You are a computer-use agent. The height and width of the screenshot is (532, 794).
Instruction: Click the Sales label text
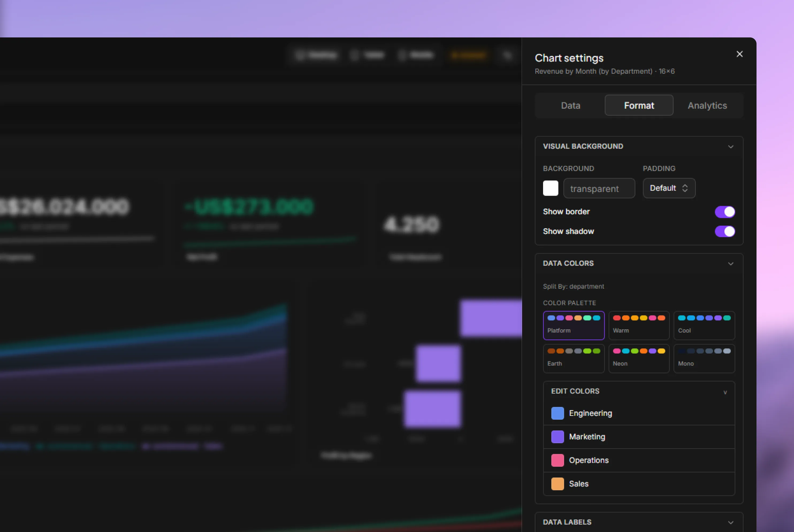(578, 484)
